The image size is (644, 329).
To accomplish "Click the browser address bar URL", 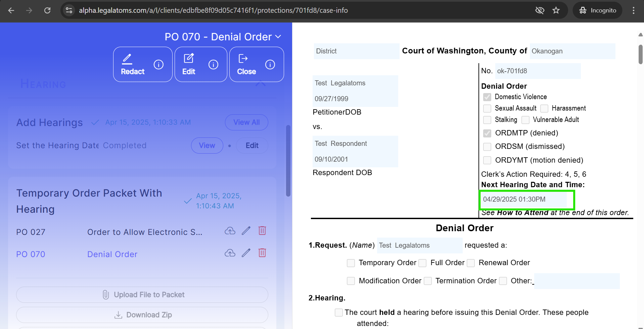I will pos(214,10).
